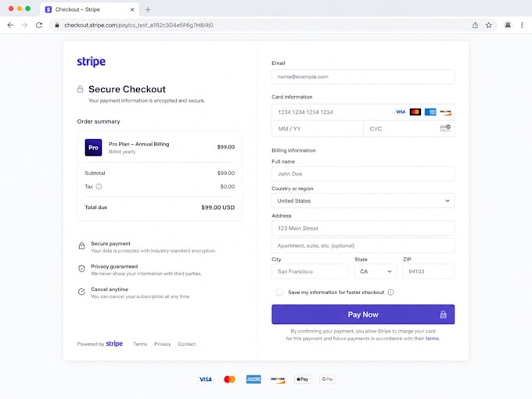
Task: Click the CVC input field
Action: (409, 128)
